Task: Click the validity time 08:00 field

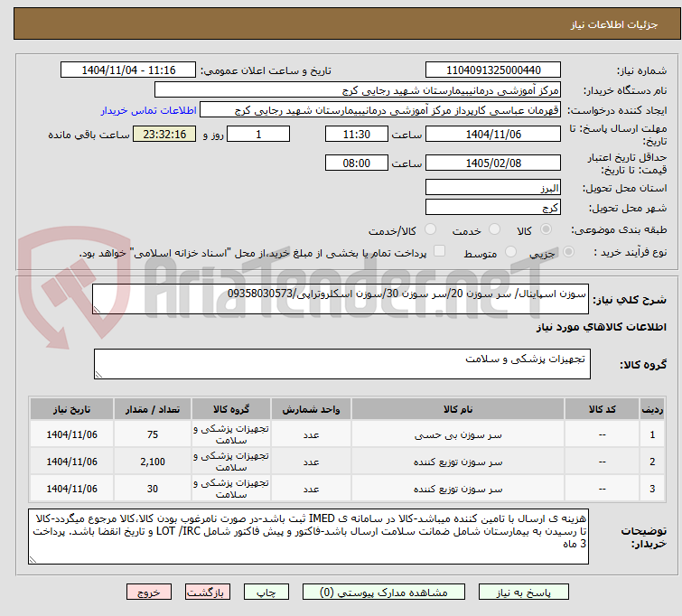Action: click(356, 163)
